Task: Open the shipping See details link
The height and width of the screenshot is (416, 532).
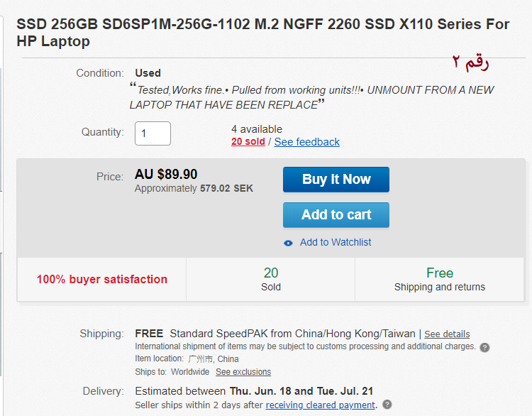Action: point(447,334)
